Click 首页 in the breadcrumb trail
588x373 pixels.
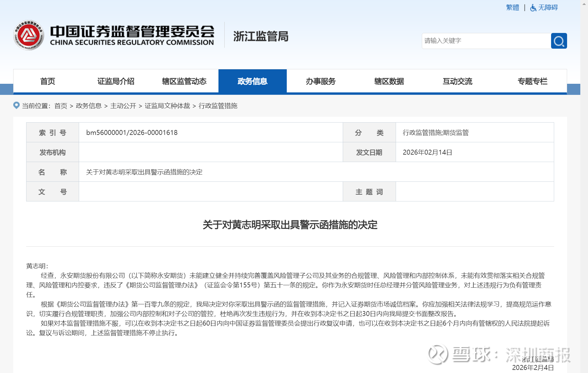tap(61, 106)
